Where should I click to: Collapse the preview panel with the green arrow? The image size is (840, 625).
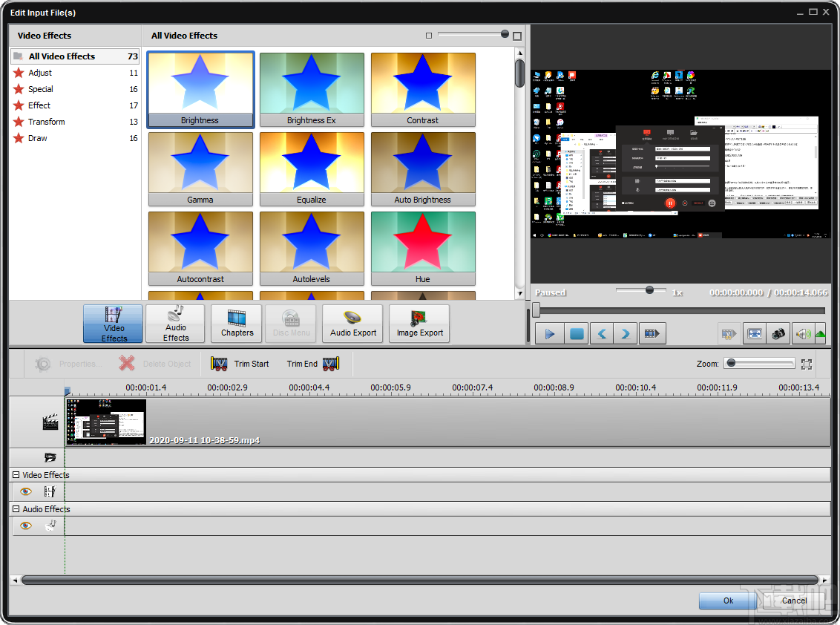click(x=819, y=333)
